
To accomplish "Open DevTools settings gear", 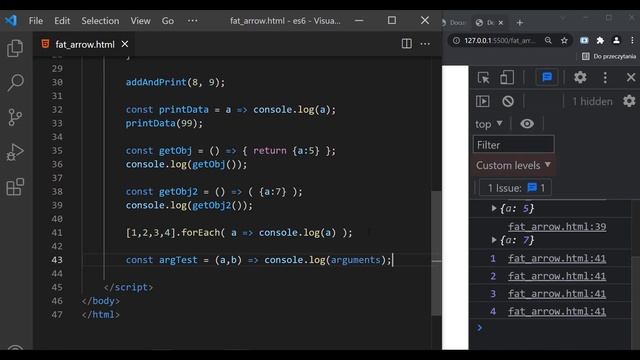I will pyautogui.click(x=580, y=77).
